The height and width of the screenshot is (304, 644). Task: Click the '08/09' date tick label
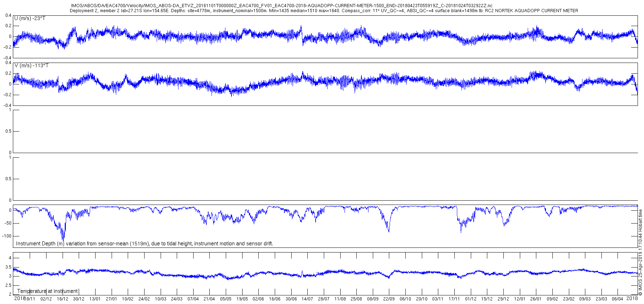[373, 299]
